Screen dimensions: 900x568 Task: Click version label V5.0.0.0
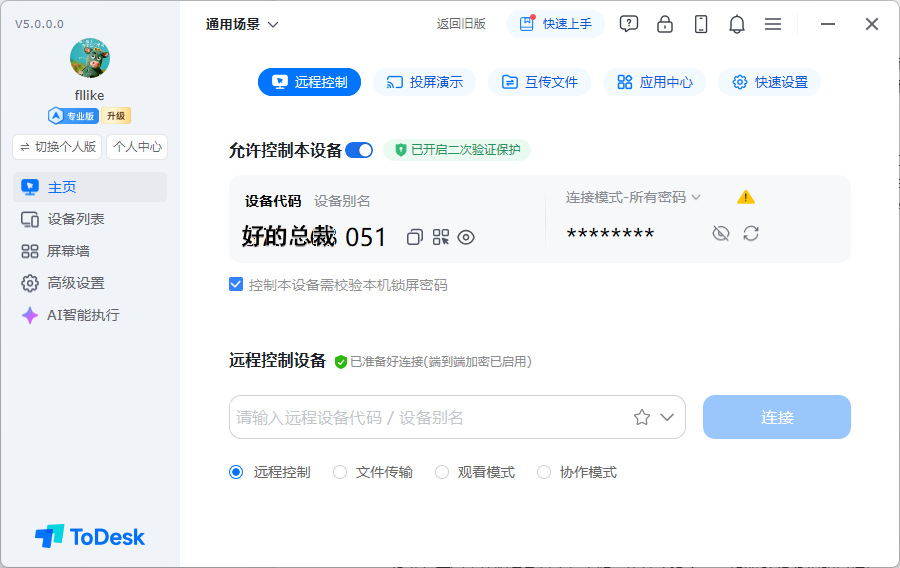(39, 24)
